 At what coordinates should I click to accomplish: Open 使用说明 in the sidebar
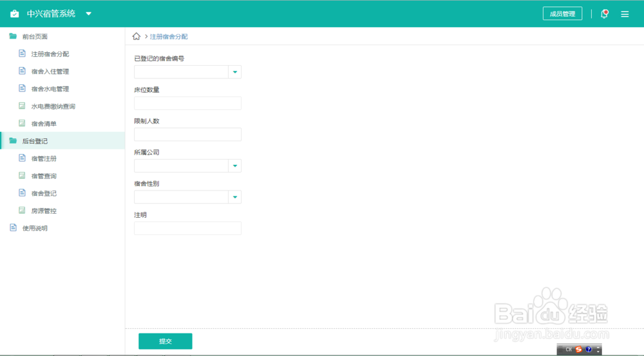pos(35,229)
